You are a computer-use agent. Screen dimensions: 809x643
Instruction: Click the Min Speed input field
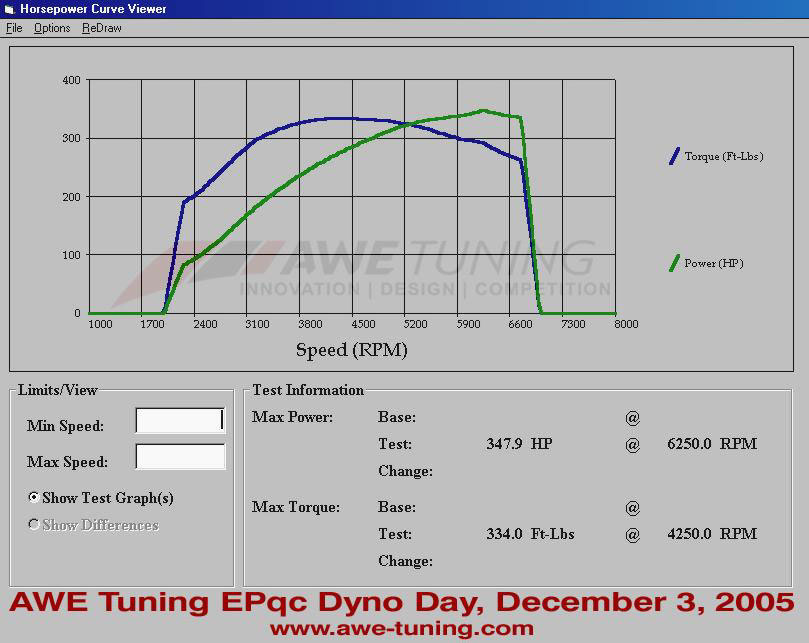click(x=180, y=420)
